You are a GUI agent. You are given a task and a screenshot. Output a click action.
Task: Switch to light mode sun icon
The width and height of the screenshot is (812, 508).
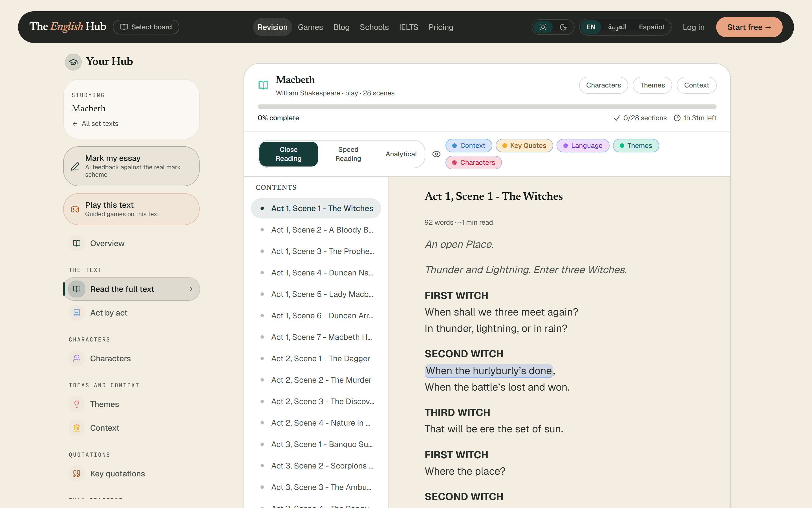[x=543, y=27]
